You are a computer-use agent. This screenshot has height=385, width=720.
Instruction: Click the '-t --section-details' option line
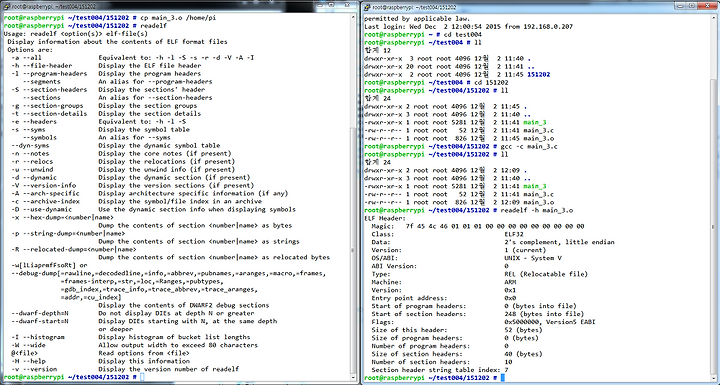pyautogui.click(x=106, y=113)
